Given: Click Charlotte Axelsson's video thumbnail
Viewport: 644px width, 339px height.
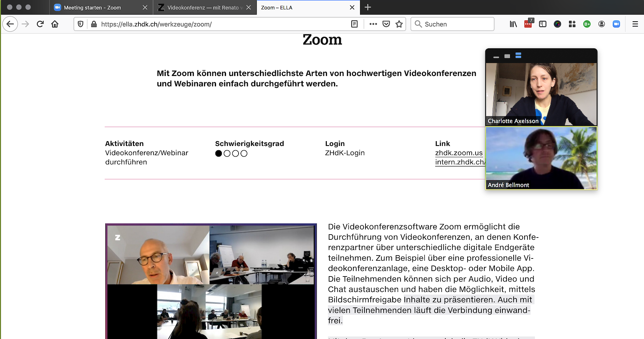Looking at the screenshot, I should tap(541, 94).
